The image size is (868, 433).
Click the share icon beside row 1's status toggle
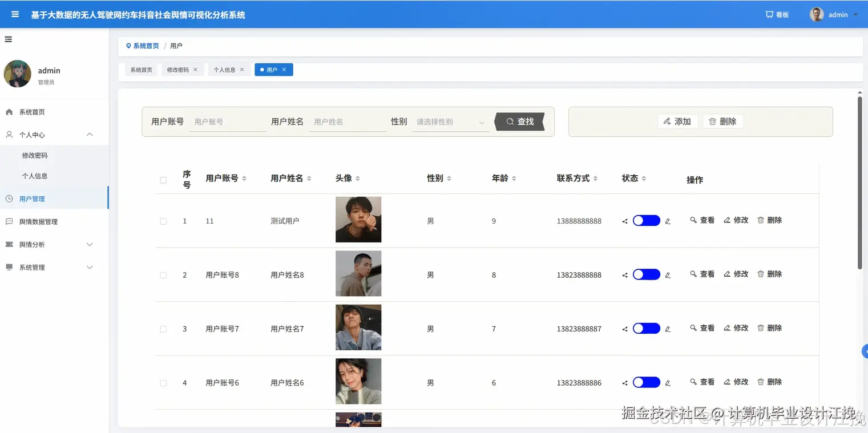624,221
